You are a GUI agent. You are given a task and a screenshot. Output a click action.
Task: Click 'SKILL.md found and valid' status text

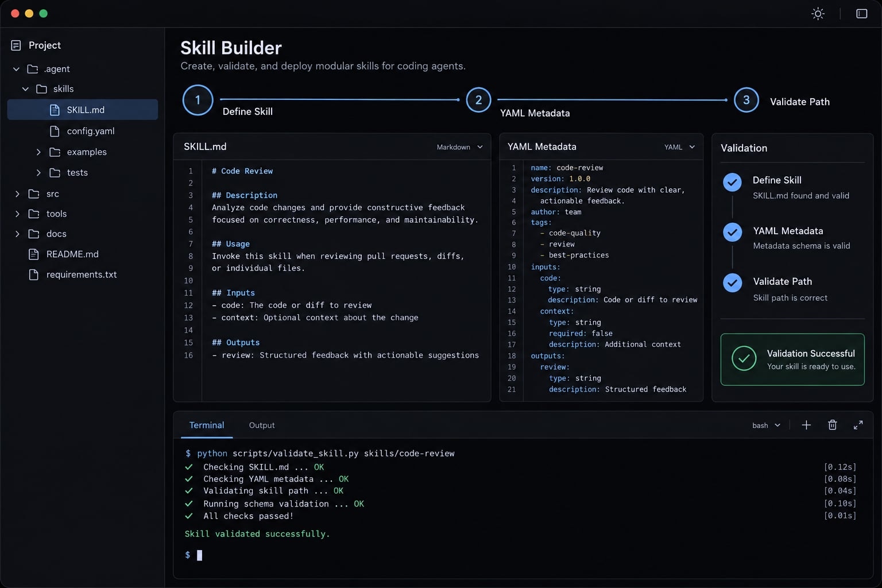(x=801, y=196)
